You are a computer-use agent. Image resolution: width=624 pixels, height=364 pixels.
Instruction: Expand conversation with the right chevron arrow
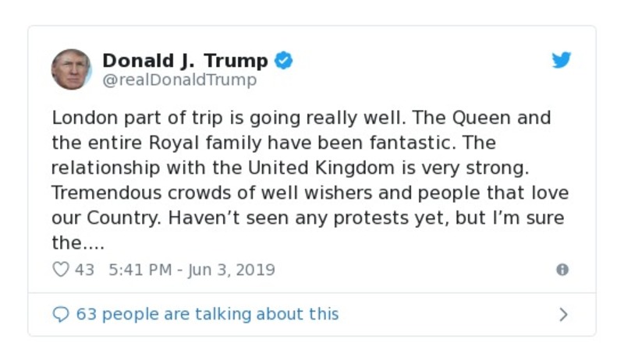[563, 314]
